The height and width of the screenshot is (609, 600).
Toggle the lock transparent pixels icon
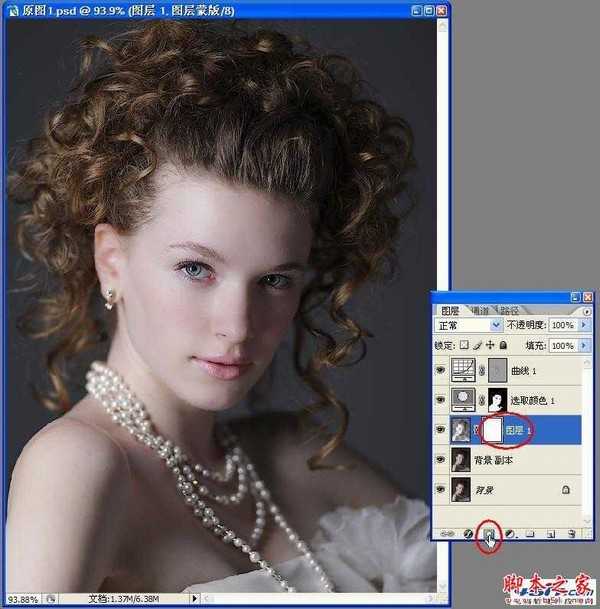[x=464, y=345]
